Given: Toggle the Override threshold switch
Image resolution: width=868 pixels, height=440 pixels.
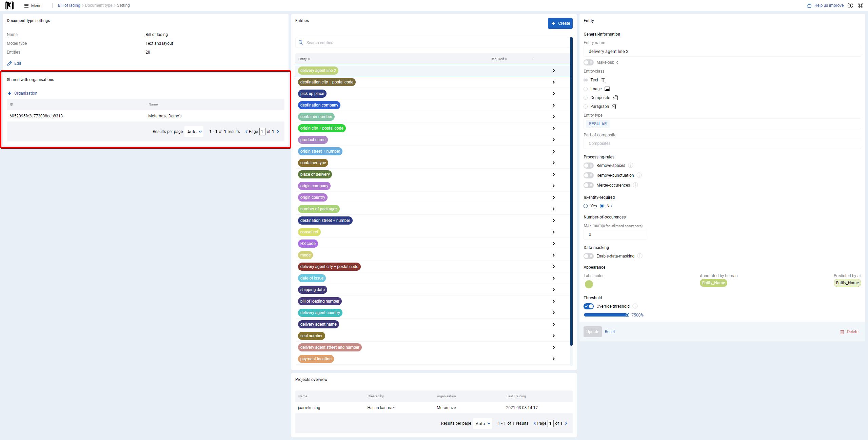Looking at the screenshot, I should 589,306.
